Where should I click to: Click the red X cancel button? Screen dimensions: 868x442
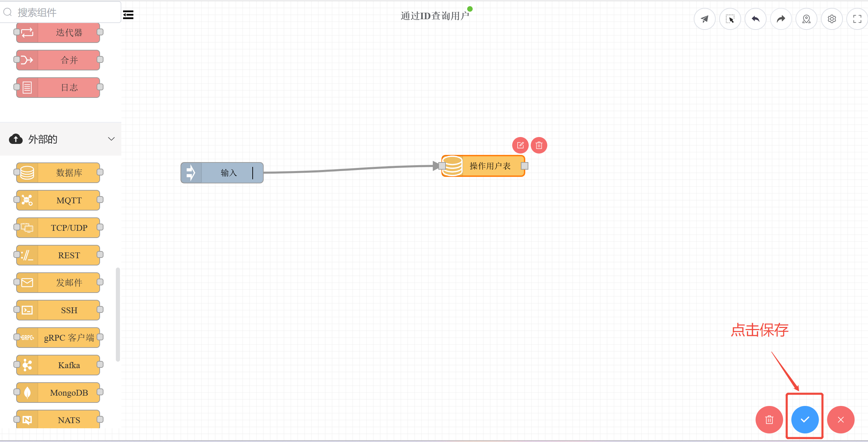[840, 419]
